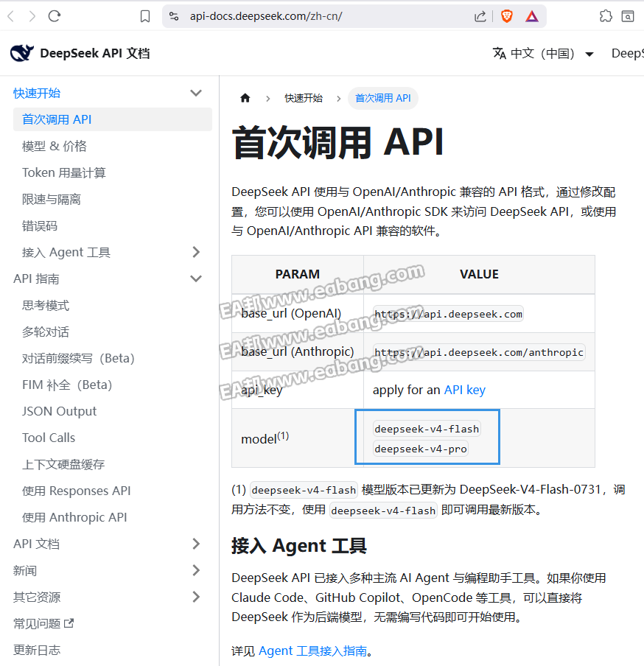
Task: Open Tool Calls sidebar page
Action: click(49, 438)
